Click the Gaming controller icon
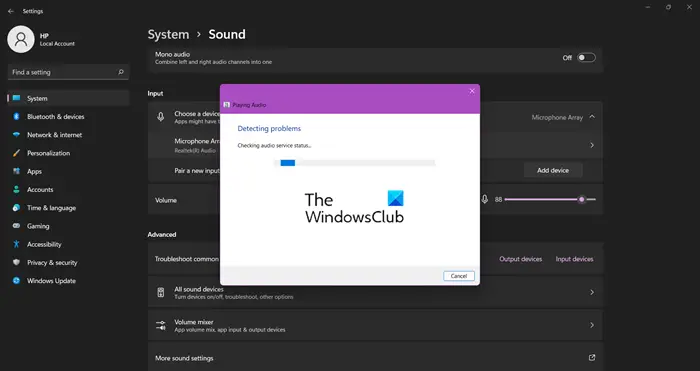This screenshot has width=700, height=371. click(x=17, y=226)
